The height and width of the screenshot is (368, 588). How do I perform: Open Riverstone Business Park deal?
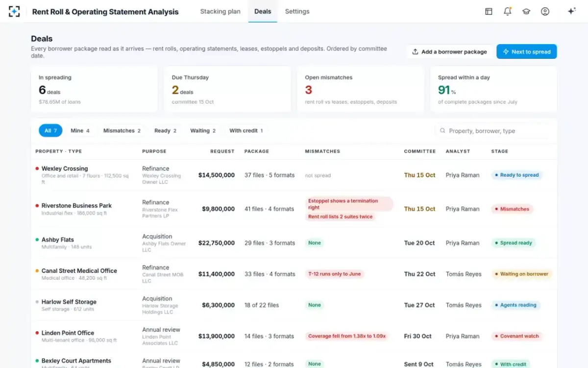[x=76, y=206]
